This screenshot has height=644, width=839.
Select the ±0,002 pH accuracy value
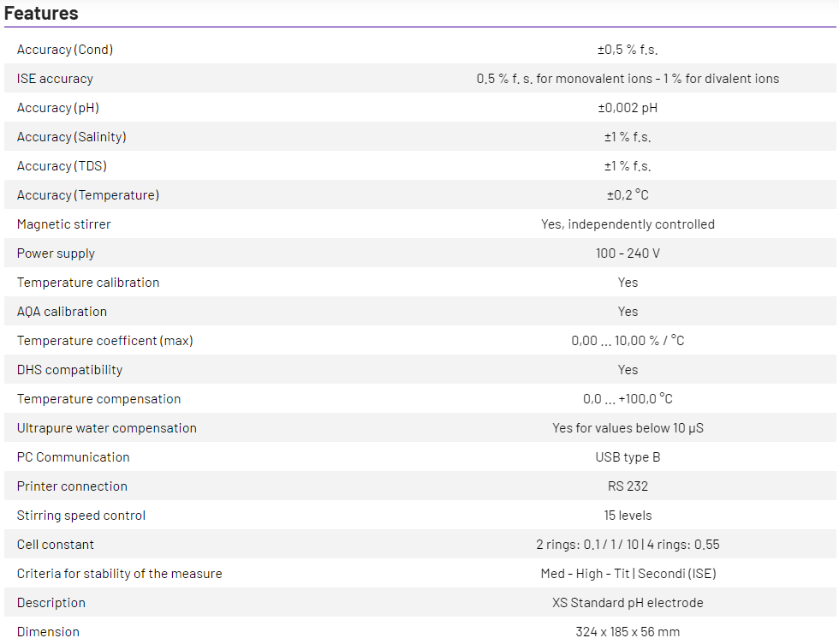628,108
